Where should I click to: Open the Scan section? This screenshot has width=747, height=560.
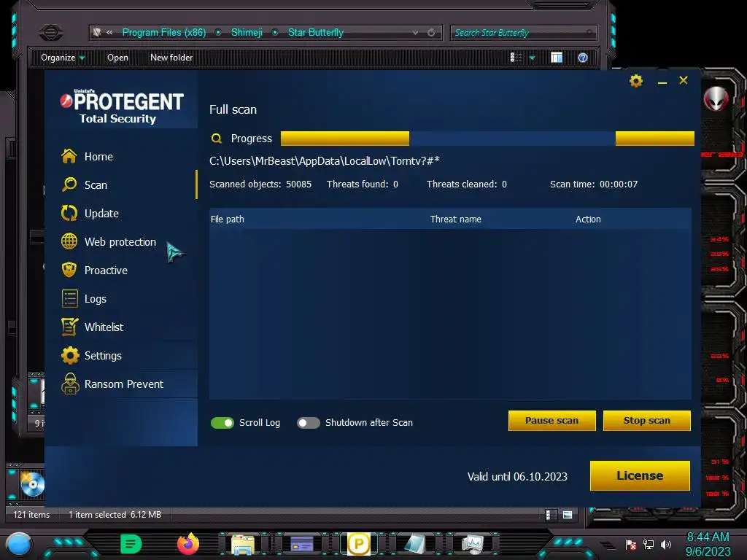(x=96, y=184)
